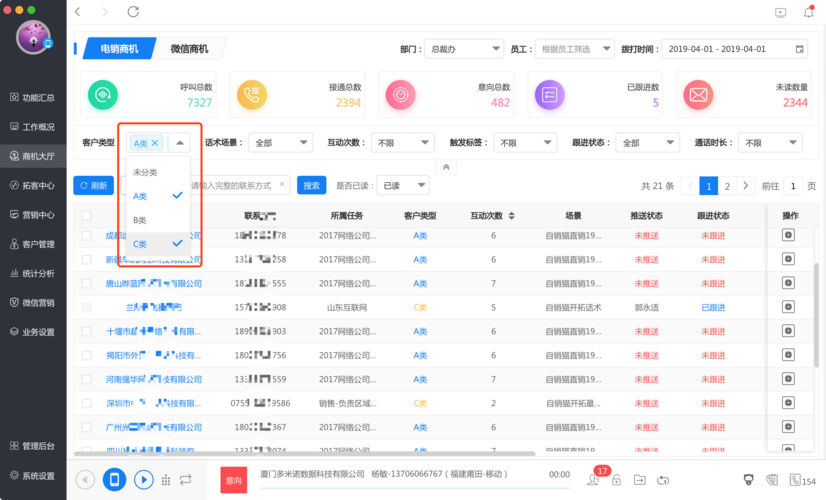
Task: Click the previous track button in player
Action: click(85, 479)
